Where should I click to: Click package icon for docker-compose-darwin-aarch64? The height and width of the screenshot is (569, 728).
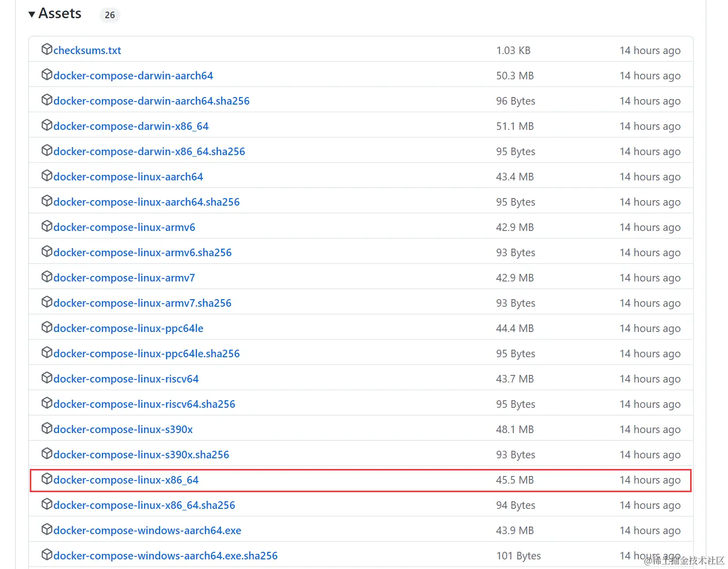pos(47,74)
